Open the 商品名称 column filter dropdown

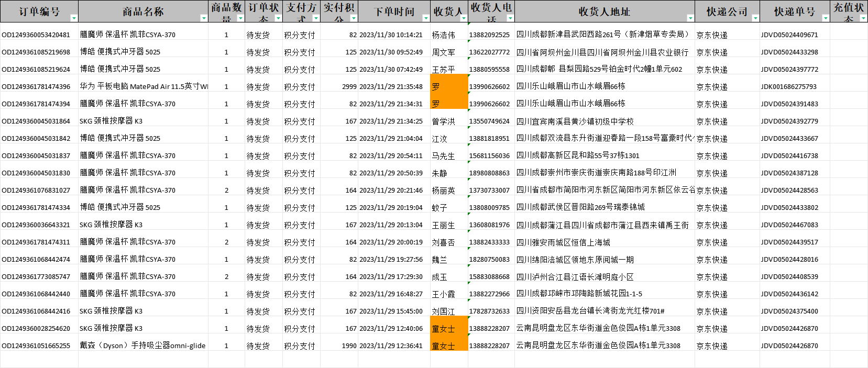(x=204, y=18)
